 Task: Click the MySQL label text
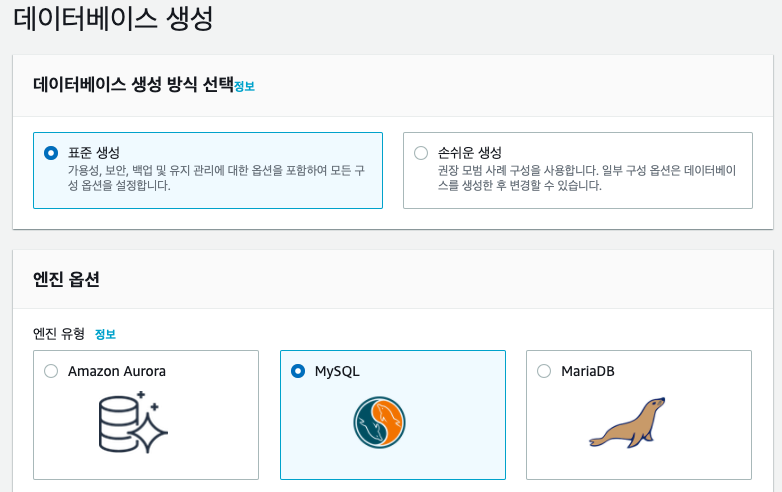[337, 372]
